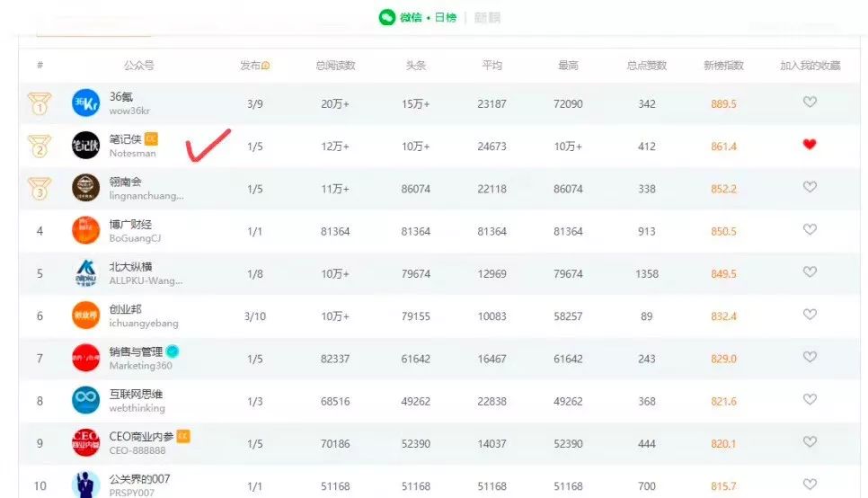Open the 36氪 account name link
Image resolution: width=868 pixels, height=498 pixels.
pos(120,96)
